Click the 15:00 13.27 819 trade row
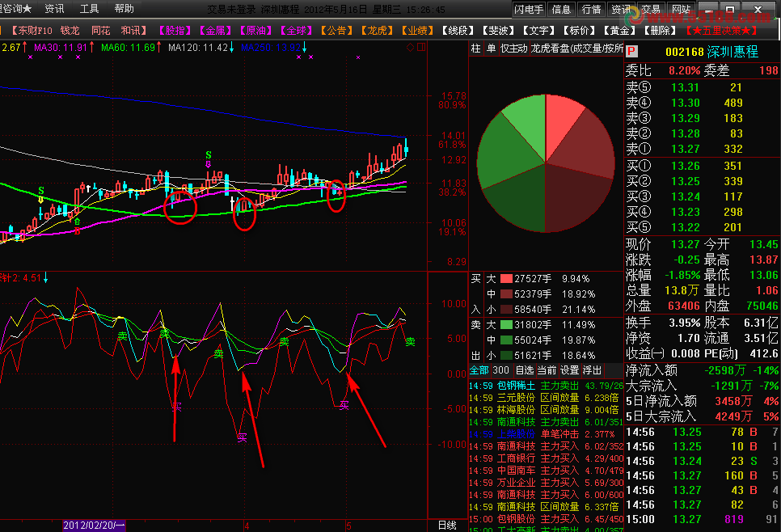The height and width of the screenshot is (532, 781). (702, 520)
